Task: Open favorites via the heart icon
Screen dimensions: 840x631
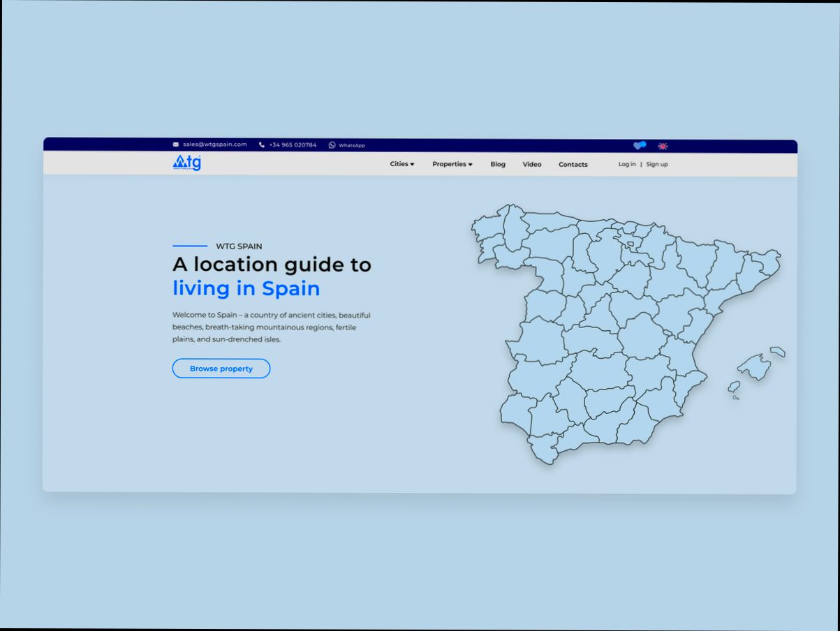Action: point(638,145)
